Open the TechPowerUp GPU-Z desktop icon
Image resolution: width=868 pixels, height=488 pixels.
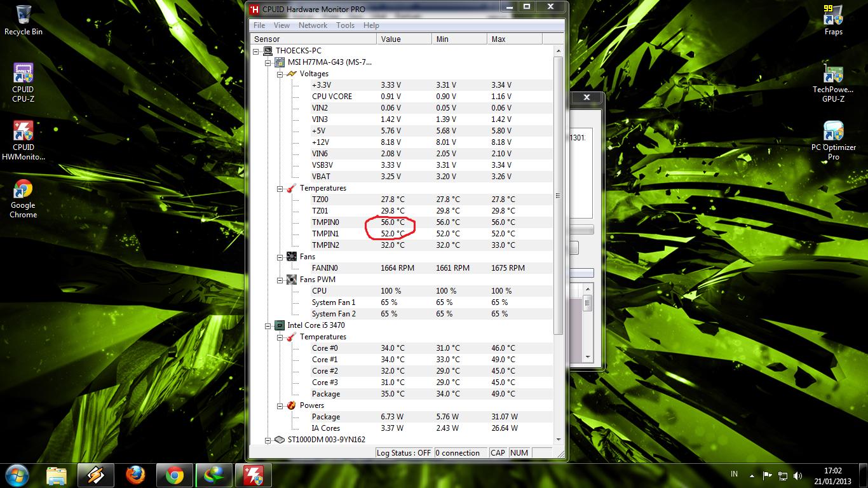[833, 83]
